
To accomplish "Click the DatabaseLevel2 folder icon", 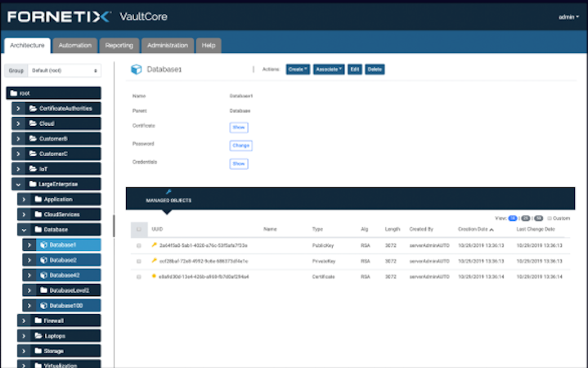I will [44, 290].
